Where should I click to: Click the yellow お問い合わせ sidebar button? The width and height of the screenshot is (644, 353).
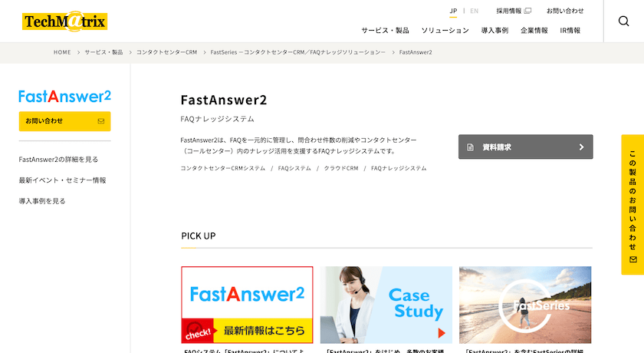pyautogui.click(x=65, y=121)
